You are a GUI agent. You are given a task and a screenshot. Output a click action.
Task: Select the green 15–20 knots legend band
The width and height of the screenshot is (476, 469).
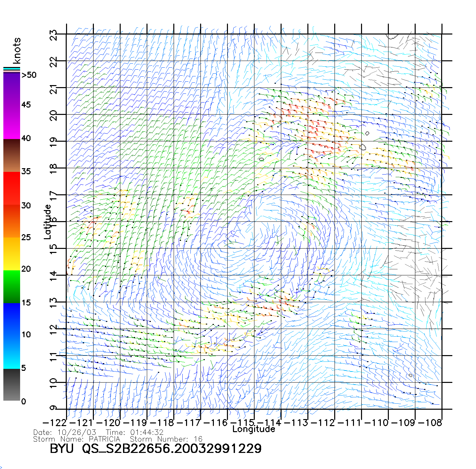click(x=12, y=286)
